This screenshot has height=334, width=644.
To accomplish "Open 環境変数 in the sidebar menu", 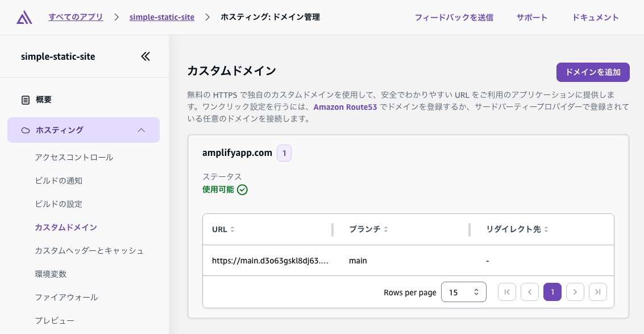I will tap(51, 274).
